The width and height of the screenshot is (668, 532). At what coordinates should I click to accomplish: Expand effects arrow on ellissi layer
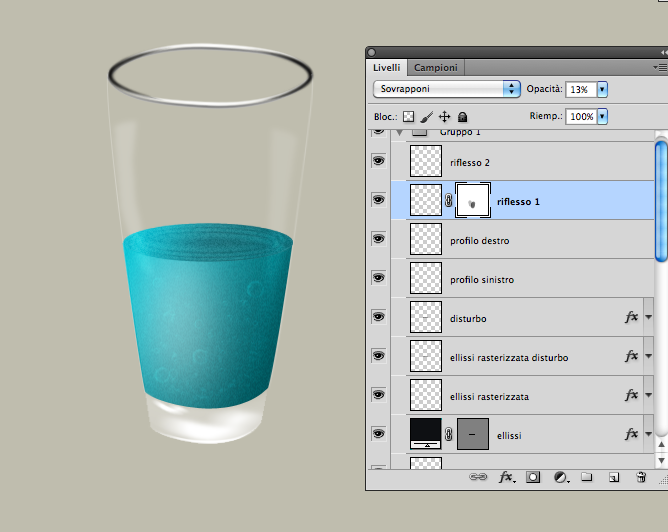coord(648,434)
